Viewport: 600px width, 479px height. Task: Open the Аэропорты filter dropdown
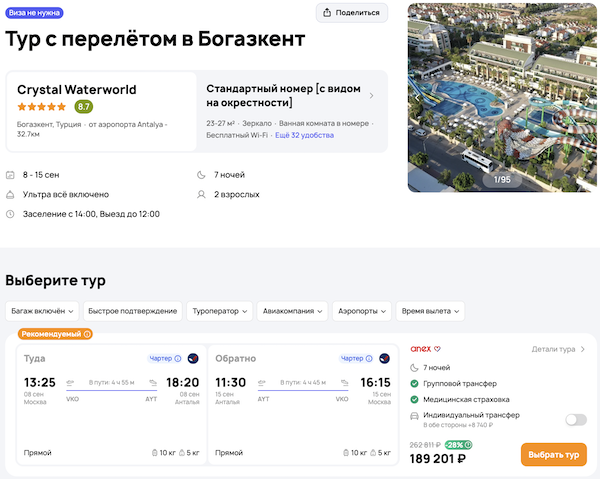coord(361,311)
